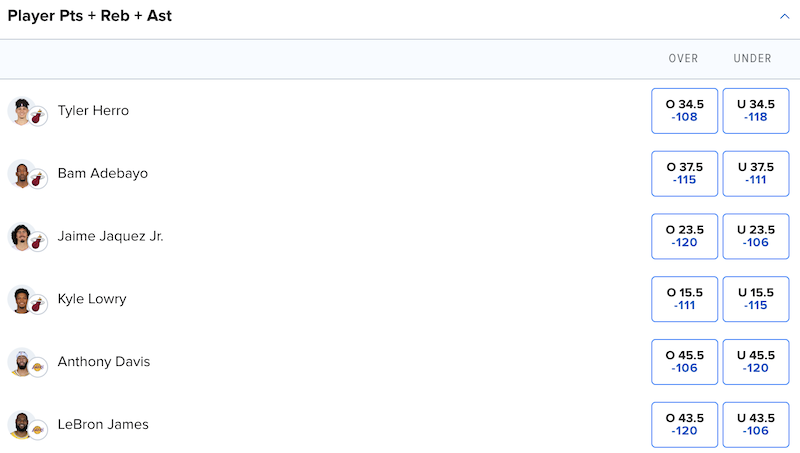The width and height of the screenshot is (800, 453).
Task: Select Anthony Davis under 45.5 at -120
Action: (x=756, y=362)
